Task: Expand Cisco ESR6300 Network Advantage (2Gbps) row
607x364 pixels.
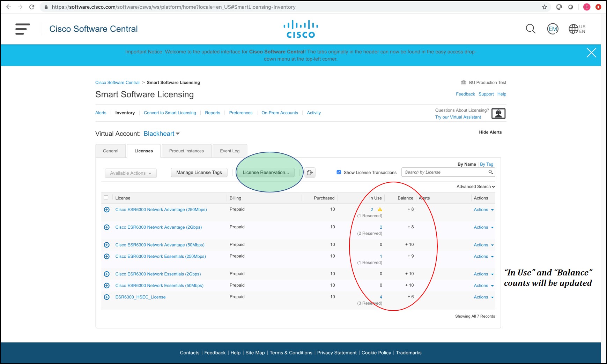Action: click(107, 227)
